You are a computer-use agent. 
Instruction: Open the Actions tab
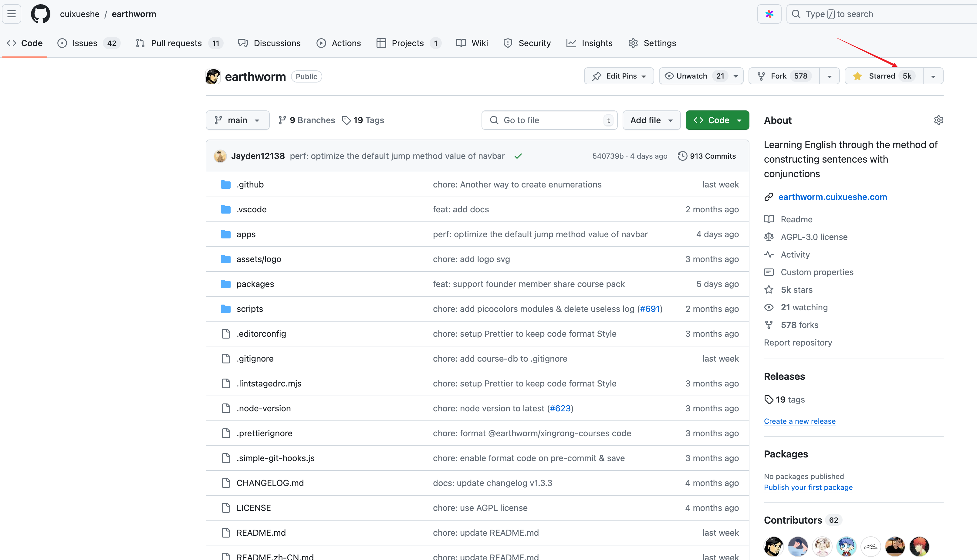pos(339,43)
